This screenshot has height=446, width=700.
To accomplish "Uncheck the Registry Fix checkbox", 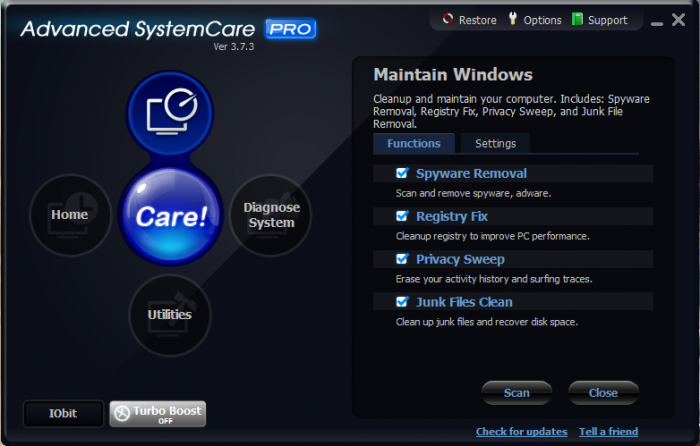I will (402, 216).
